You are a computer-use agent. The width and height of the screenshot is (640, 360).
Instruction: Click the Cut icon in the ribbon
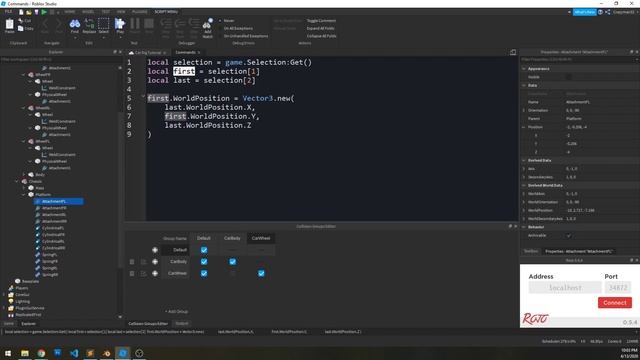(x=20, y=20)
